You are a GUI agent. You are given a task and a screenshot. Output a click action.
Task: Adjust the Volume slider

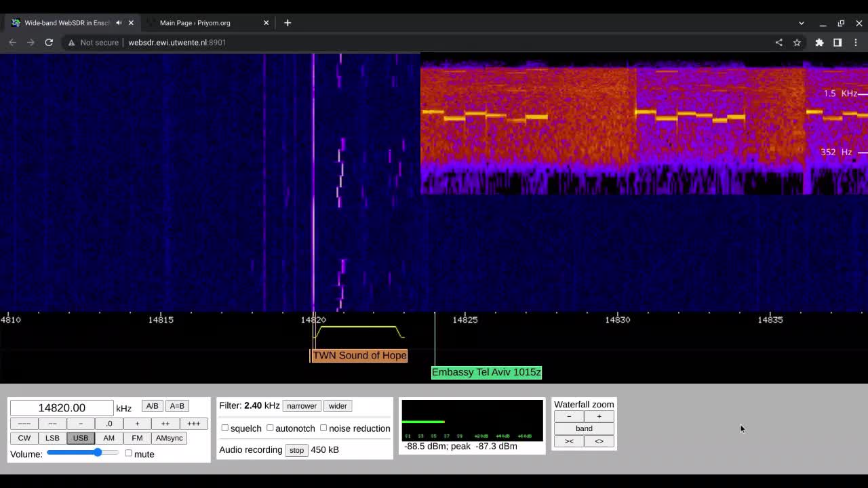tap(98, 452)
